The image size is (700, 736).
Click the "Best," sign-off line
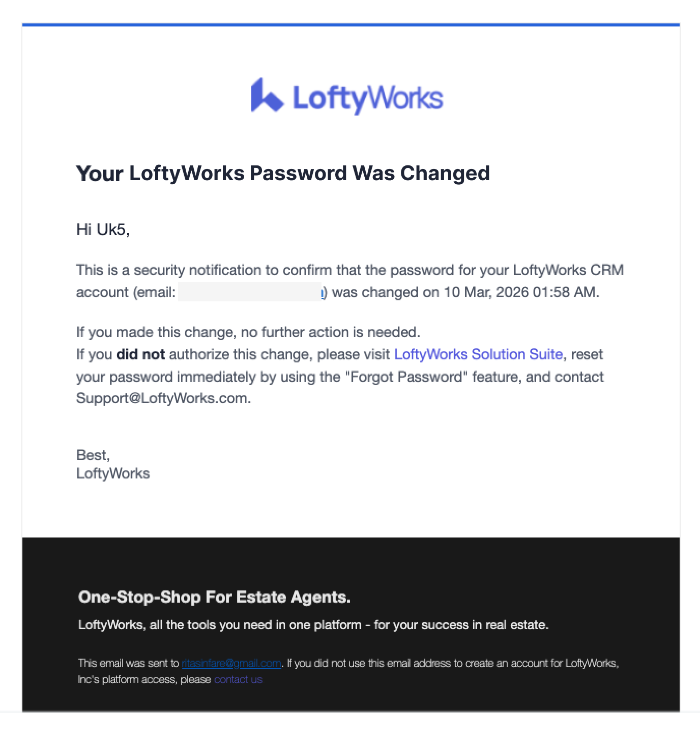click(x=93, y=455)
